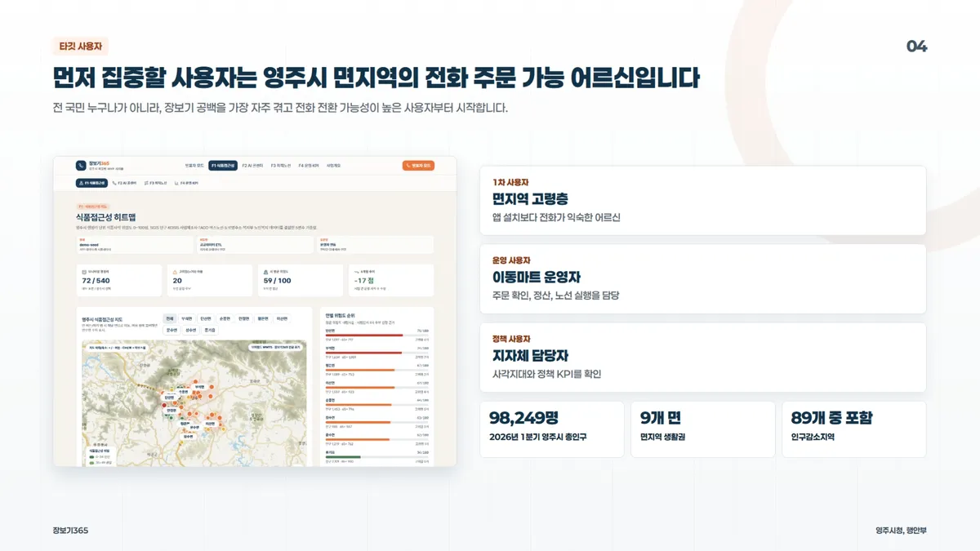Image resolution: width=980 pixels, height=551 pixels.
Task: Click the map legend box
Action: click(x=102, y=456)
